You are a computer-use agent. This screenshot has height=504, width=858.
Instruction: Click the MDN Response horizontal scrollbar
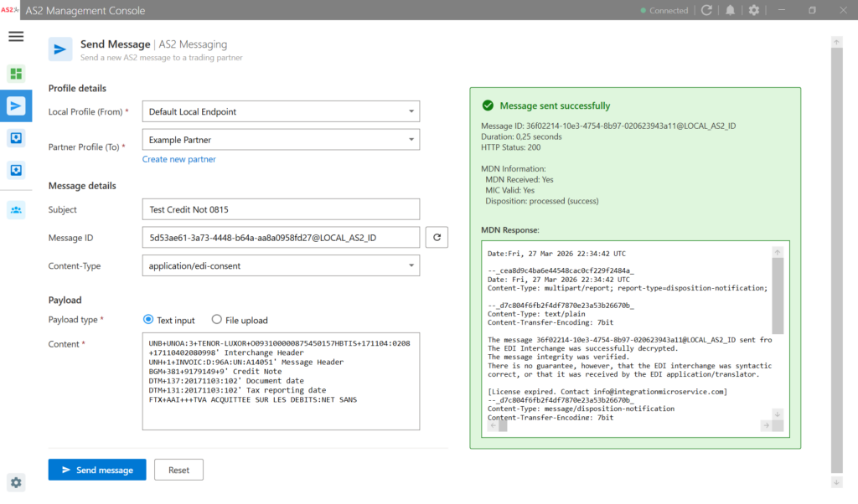tap(633, 425)
